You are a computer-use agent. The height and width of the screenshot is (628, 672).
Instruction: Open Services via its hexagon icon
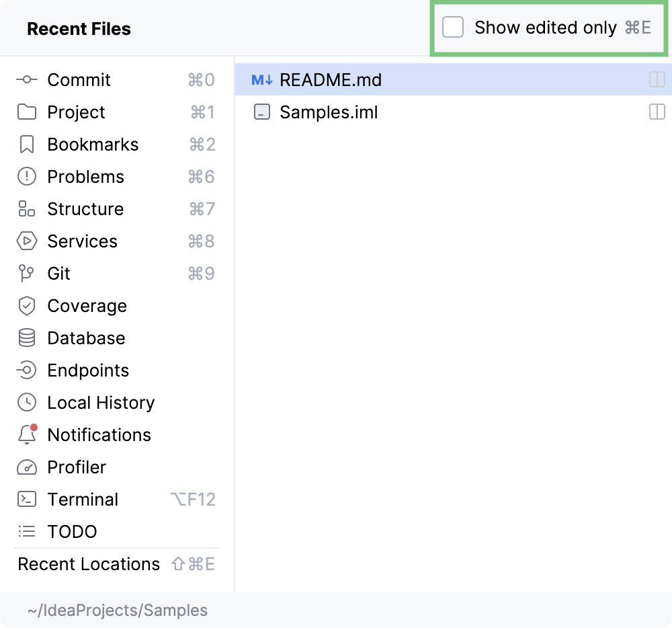click(x=27, y=241)
